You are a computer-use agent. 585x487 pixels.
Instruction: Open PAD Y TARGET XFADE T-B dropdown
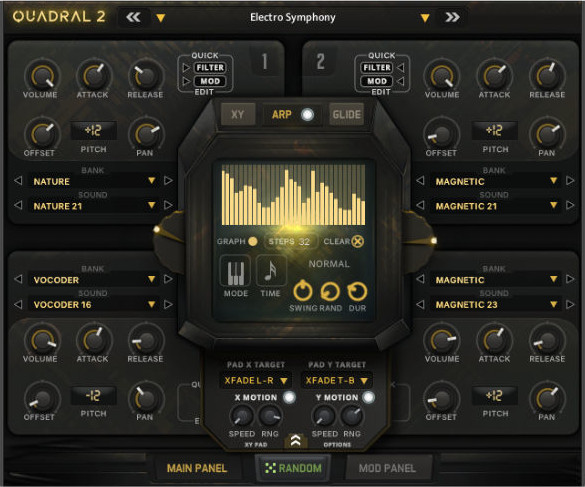click(337, 380)
